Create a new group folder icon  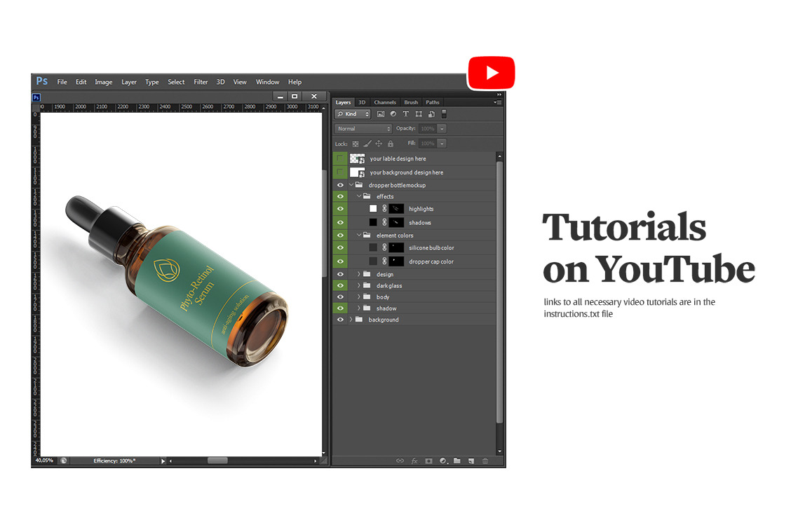[x=457, y=461]
